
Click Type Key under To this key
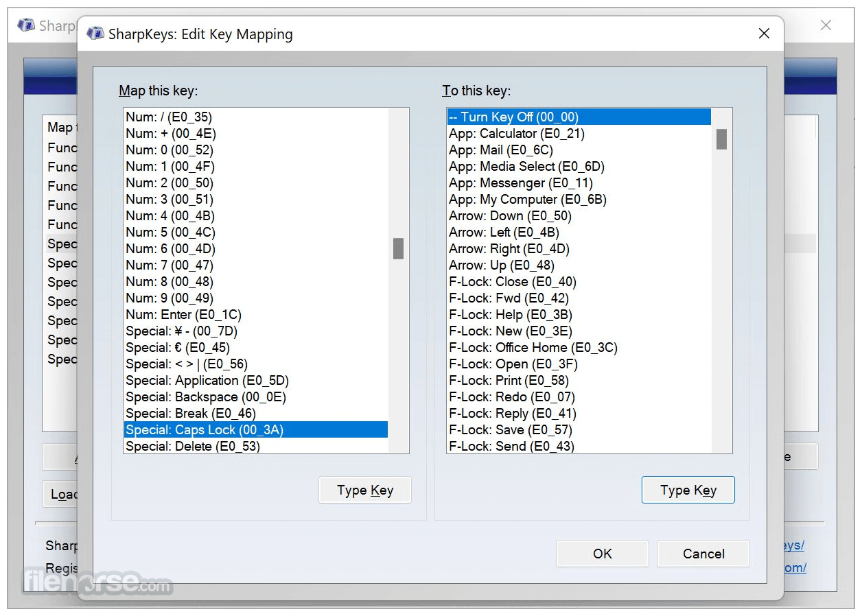coord(688,490)
